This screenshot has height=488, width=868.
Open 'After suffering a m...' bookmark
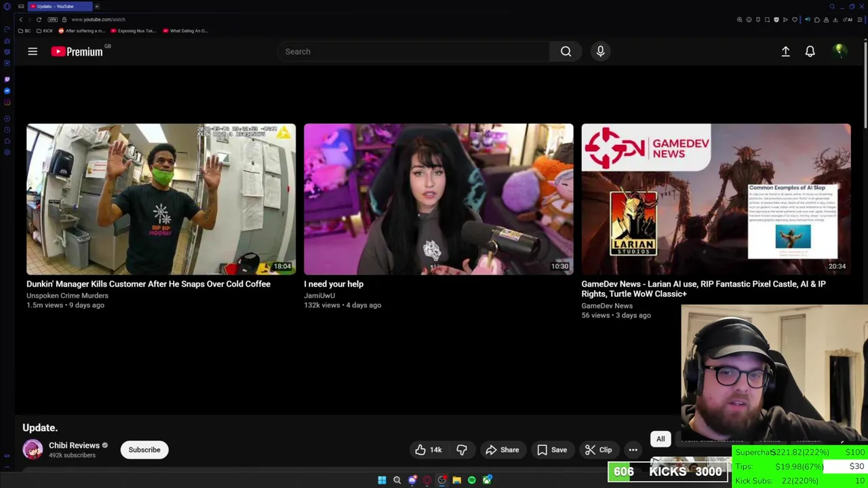82,30
